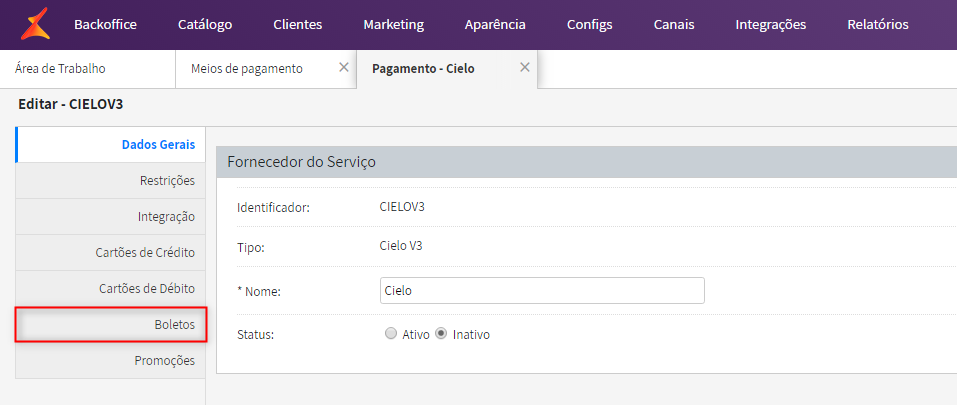Screen dimensions: 957x405
Task: Open the Relatórios menu
Action: point(878,25)
